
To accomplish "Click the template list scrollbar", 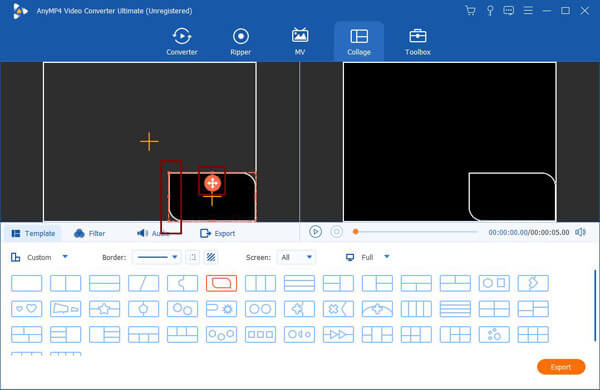I will click(x=595, y=305).
